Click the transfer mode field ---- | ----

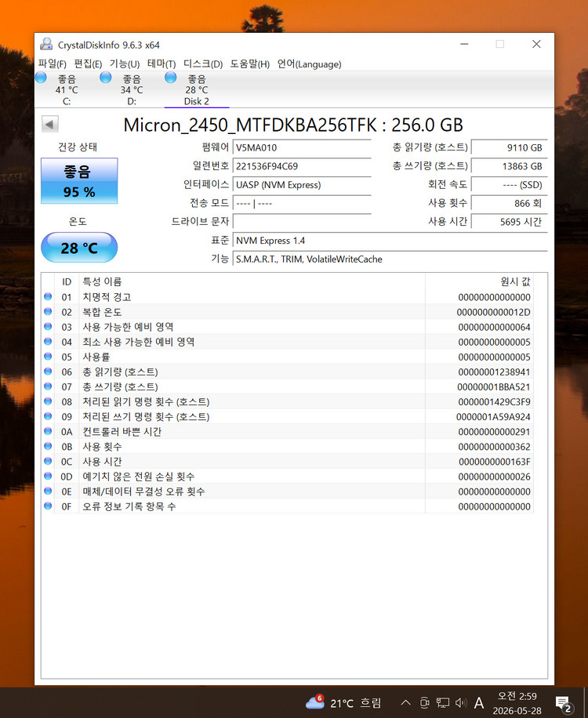click(x=302, y=203)
